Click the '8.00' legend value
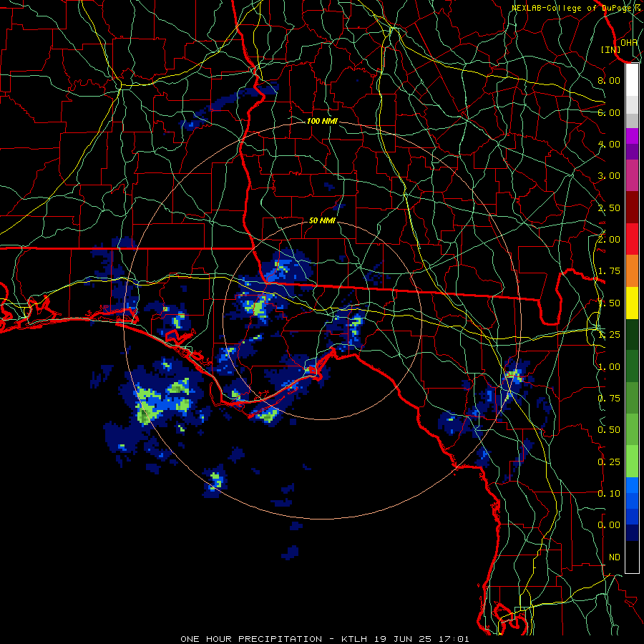The image size is (644, 644). click(609, 80)
